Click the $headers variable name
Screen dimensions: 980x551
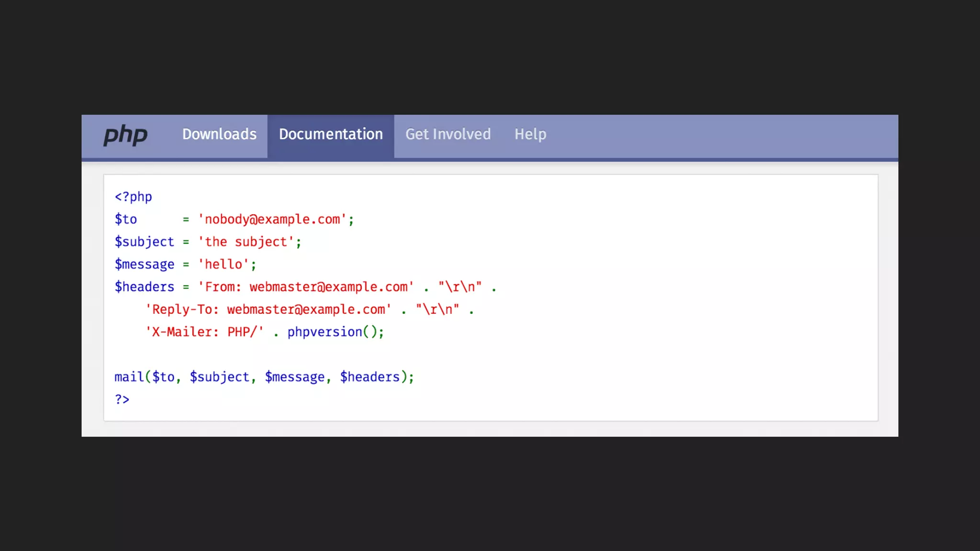[144, 287]
